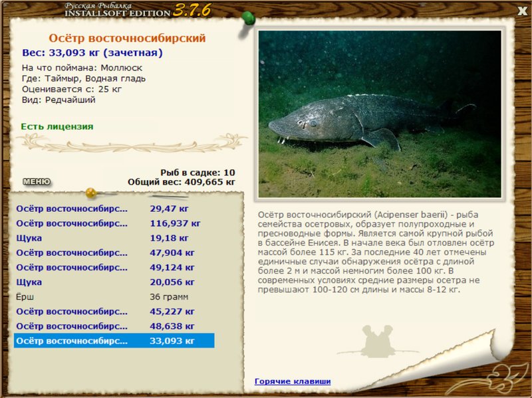
Task: Select the sturgeon weighing 45,227 кг
Action: pos(114,312)
